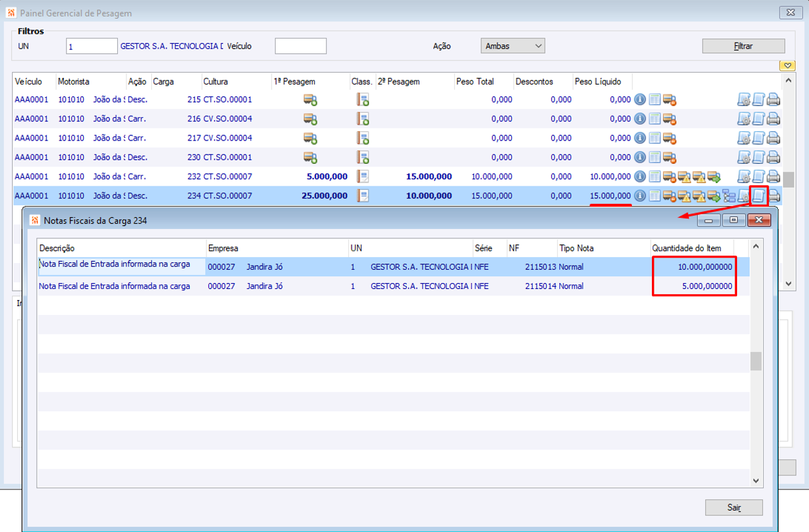Sort by Veículo column header
809x532 pixels.
(x=34, y=81)
